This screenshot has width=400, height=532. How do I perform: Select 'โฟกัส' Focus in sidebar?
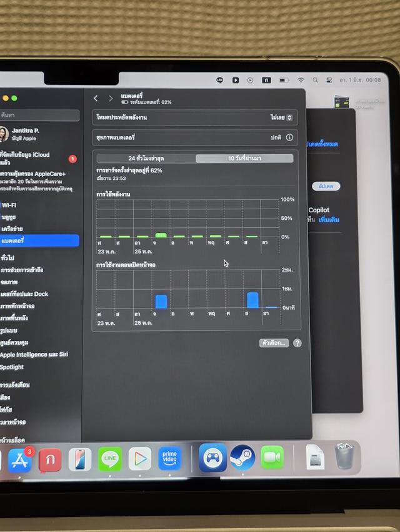39,410
